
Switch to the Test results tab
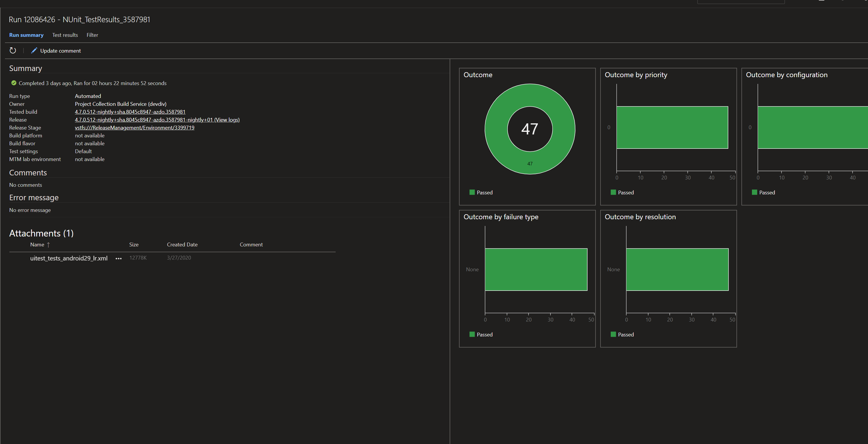click(65, 35)
